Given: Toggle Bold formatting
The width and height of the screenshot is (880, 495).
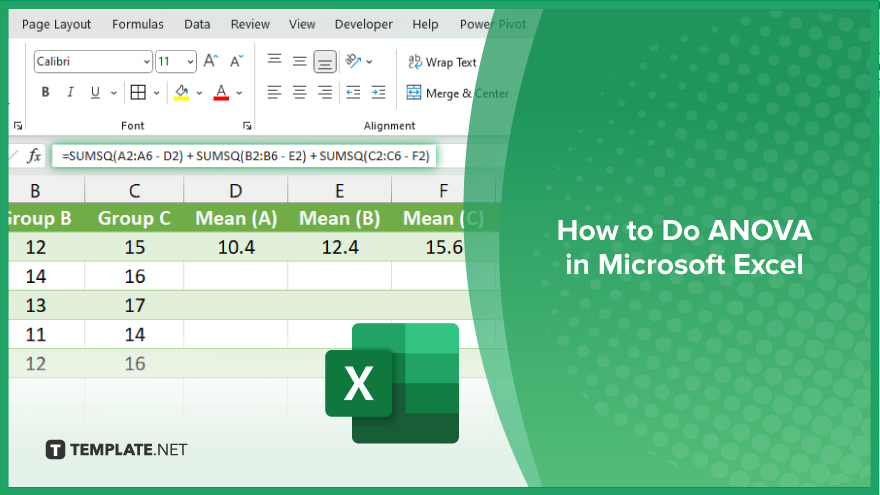Looking at the screenshot, I should tap(45, 93).
